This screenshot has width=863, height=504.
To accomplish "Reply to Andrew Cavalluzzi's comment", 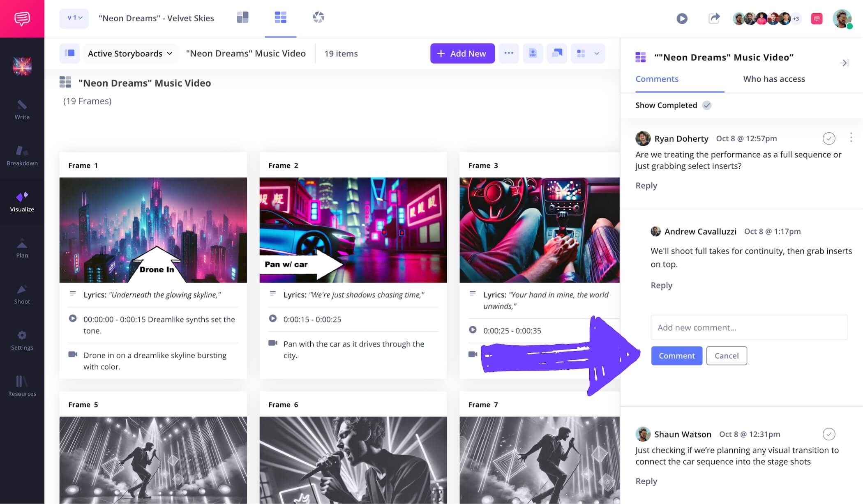I will [661, 285].
